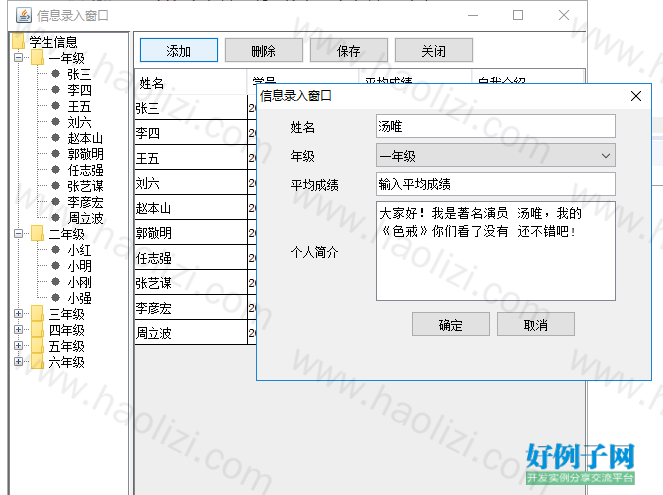Image resolution: width=663 pixels, height=495 pixels.
Task: Cancel the dialog with 取消
Action: click(x=536, y=324)
